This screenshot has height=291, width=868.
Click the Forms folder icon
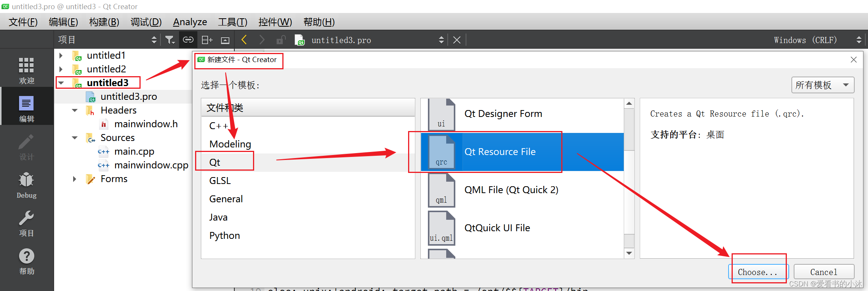click(91, 179)
